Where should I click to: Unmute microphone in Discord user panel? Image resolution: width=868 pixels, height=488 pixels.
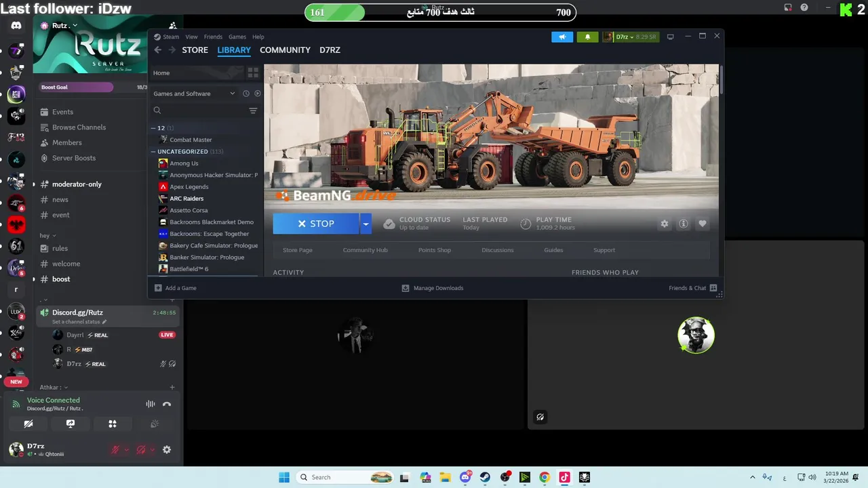(115, 449)
